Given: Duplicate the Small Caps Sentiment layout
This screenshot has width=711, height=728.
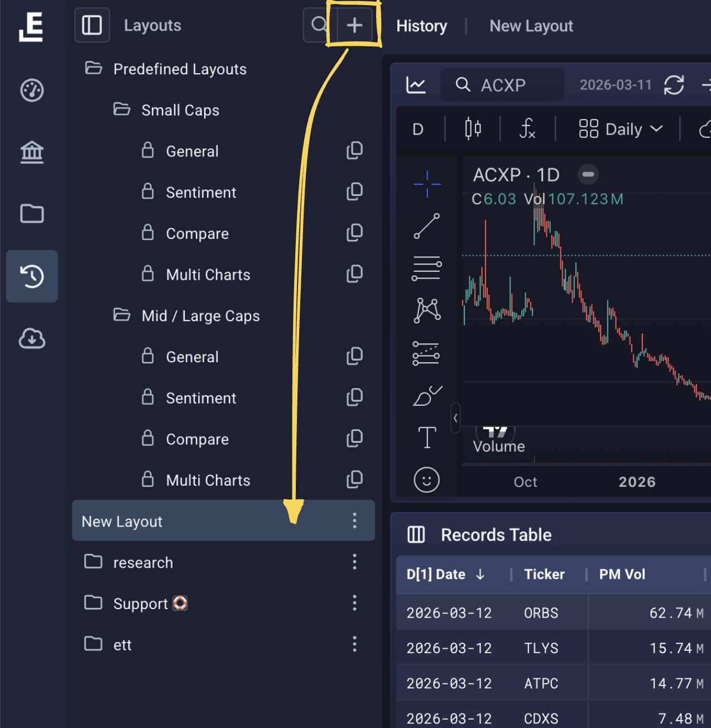Looking at the screenshot, I should [x=354, y=192].
